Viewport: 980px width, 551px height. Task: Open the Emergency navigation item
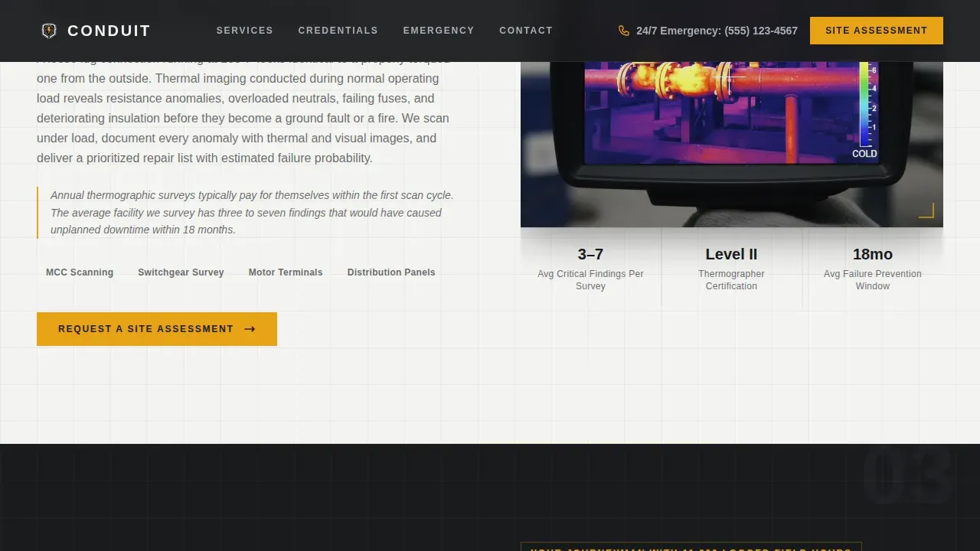coord(439,31)
